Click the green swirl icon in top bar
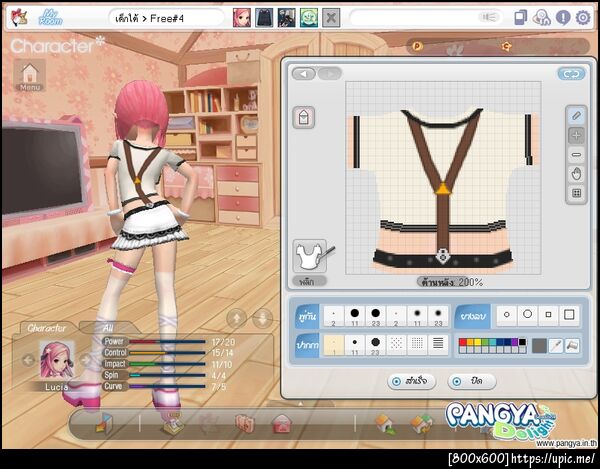The image size is (600, 469). pos(308,18)
